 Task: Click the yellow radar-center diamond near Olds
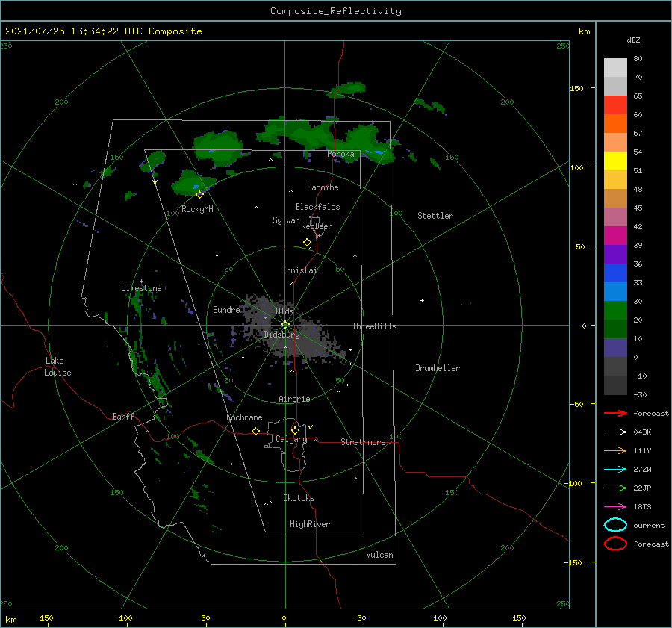click(285, 325)
